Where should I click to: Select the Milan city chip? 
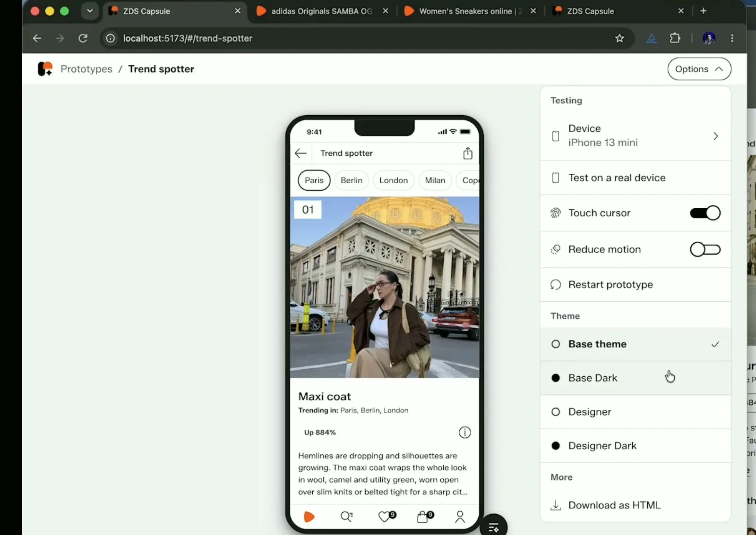click(435, 180)
